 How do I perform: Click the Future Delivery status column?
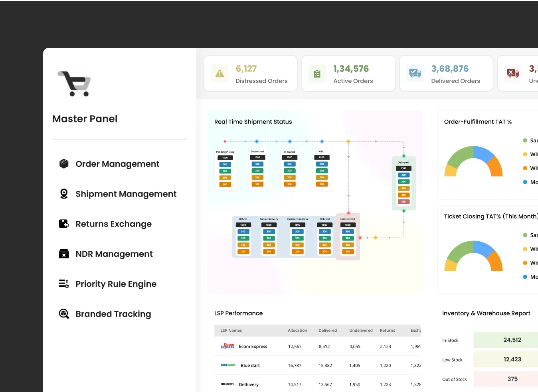click(x=269, y=236)
